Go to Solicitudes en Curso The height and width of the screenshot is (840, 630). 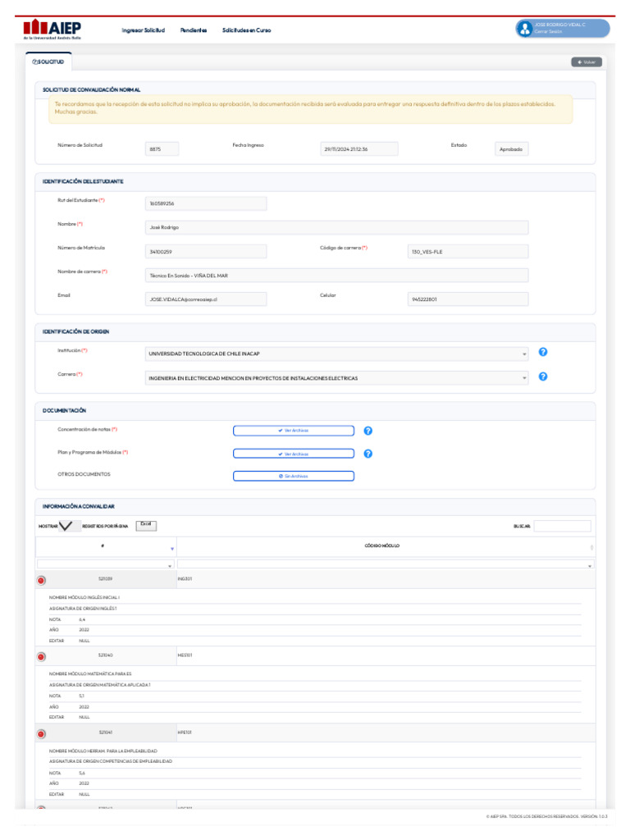click(x=246, y=30)
